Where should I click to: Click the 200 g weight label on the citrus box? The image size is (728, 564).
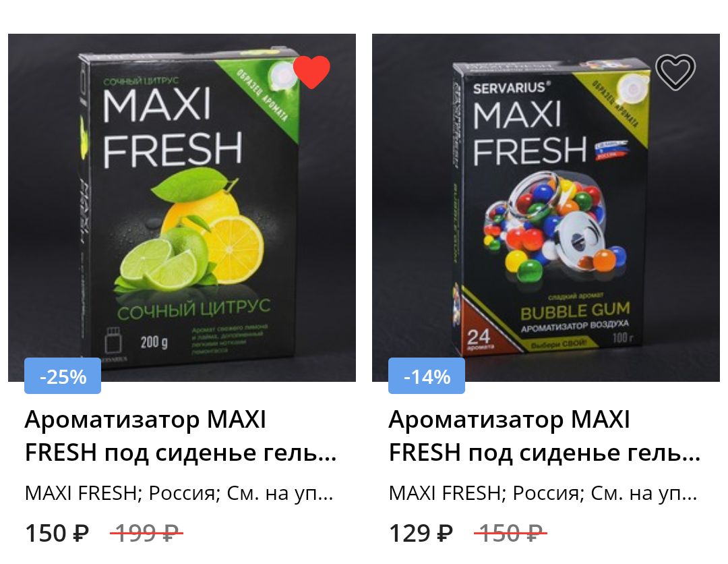[x=154, y=343]
